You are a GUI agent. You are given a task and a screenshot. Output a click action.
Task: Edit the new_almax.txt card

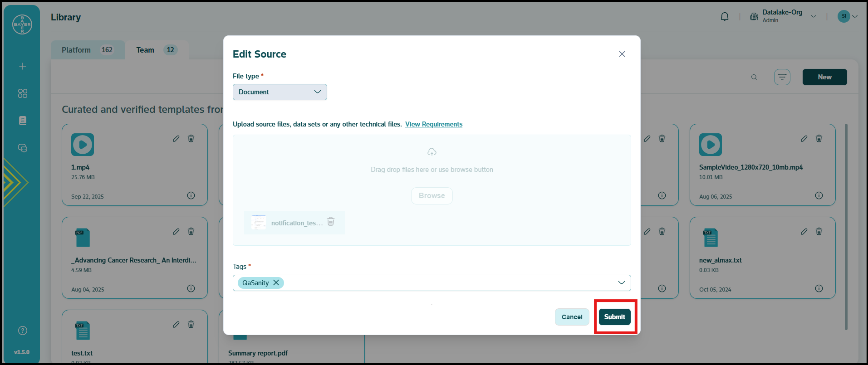(x=804, y=232)
